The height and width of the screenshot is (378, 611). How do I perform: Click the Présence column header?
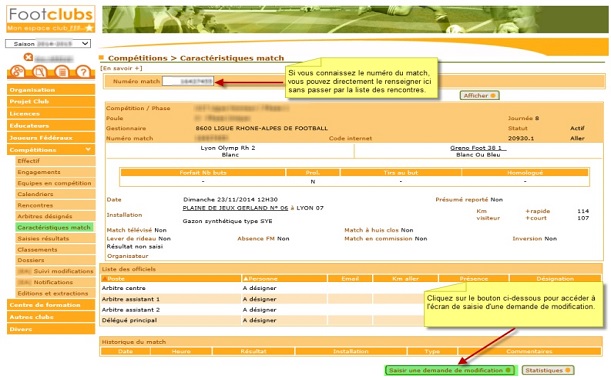[473, 279]
